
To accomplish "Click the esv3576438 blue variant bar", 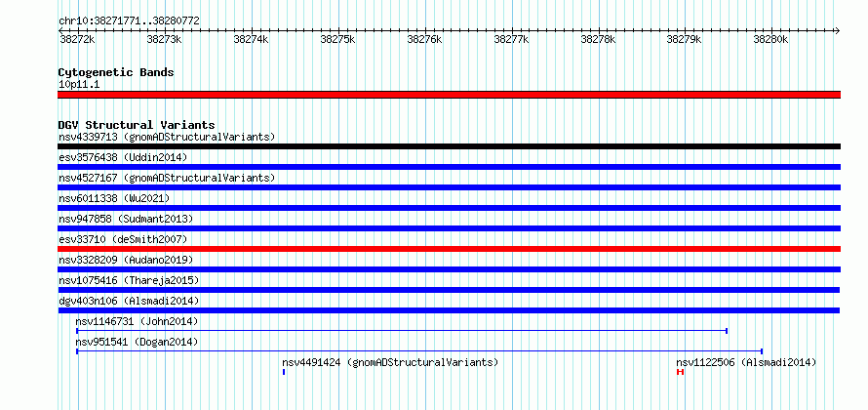I will tap(449, 167).
